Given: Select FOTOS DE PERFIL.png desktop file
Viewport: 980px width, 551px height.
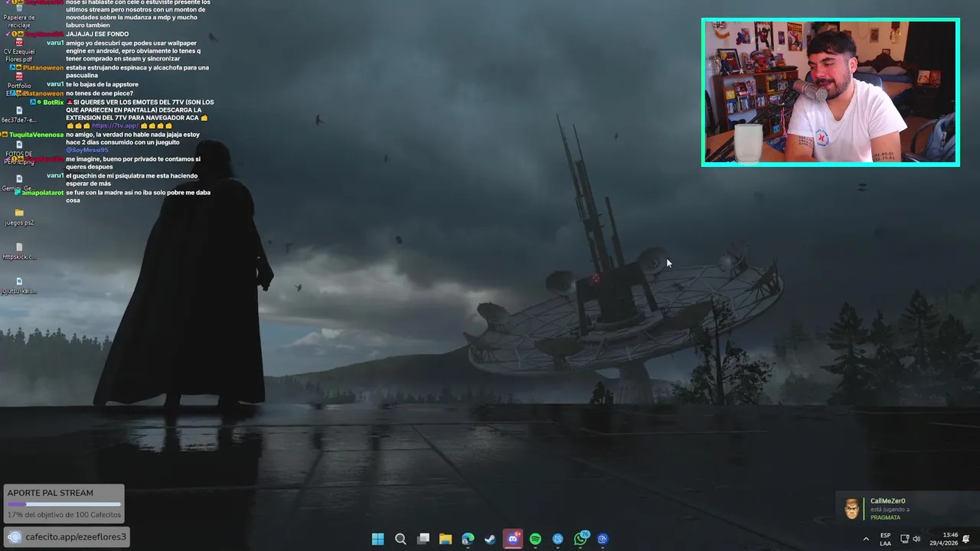Looking at the screenshot, I should coord(19,152).
